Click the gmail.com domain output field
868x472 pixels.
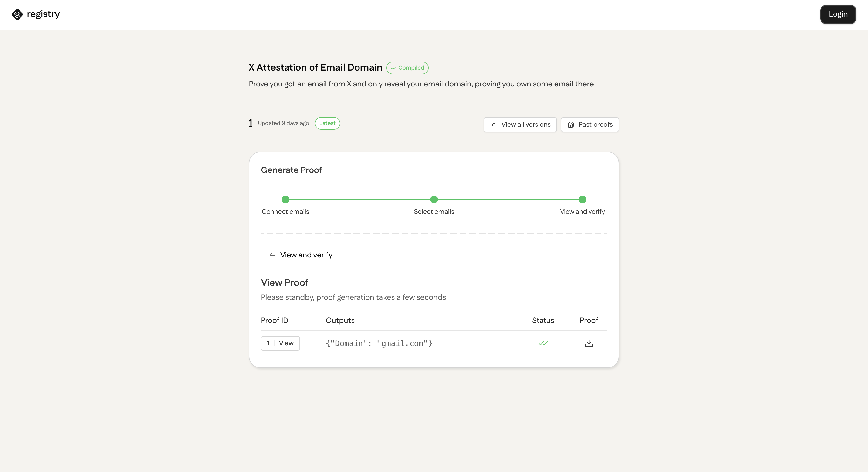(379, 343)
